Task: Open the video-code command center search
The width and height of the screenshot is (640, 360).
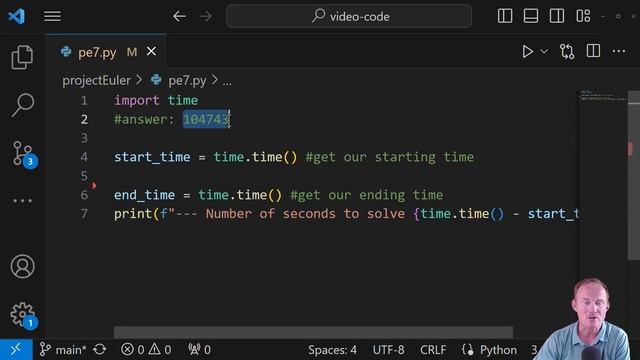Action: [x=349, y=16]
